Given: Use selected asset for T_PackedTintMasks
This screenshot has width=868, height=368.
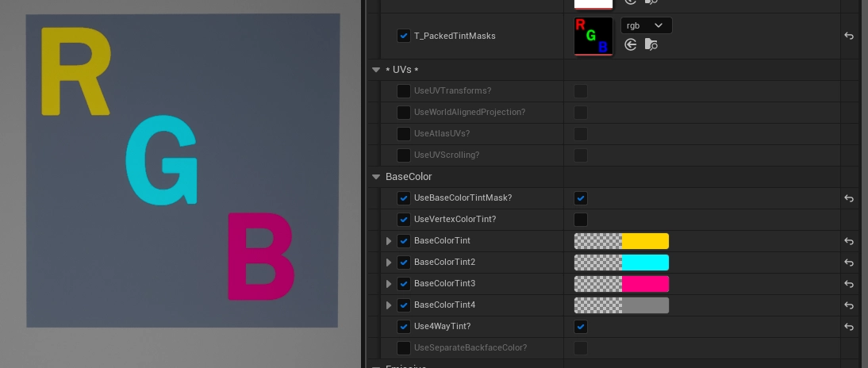Looking at the screenshot, I should point(631,45).
